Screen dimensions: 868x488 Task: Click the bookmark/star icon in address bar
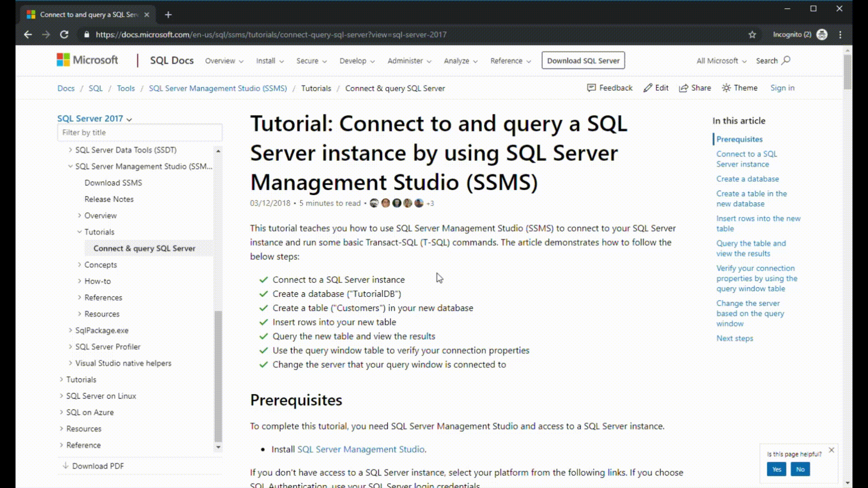point(752,34)
